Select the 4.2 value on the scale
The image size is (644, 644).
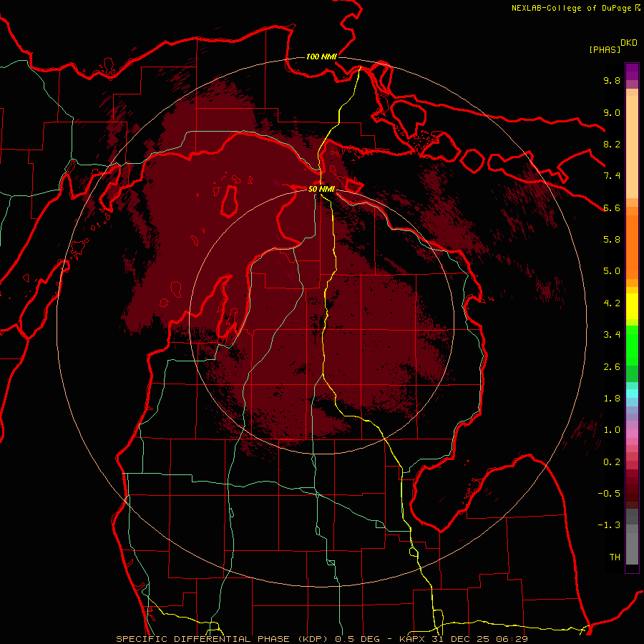pyautogui.click(x=612, y=303)
